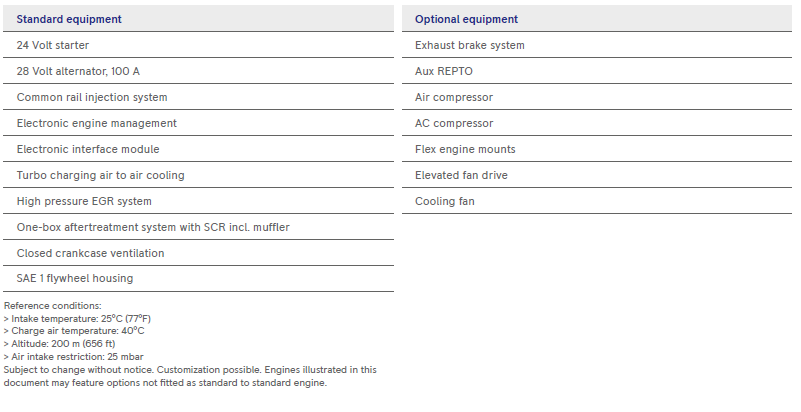Select the Optional equipment header
This screenshot has width=801, height=412.
click(597, 18)
